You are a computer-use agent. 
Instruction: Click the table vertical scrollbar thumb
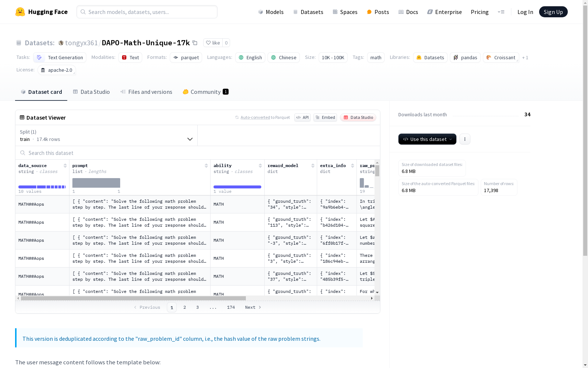click(377, 171)
